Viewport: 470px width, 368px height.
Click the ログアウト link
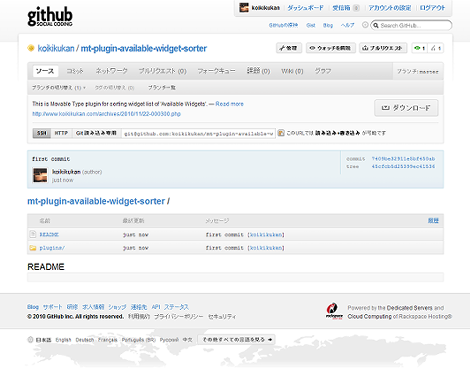[432, 8]
